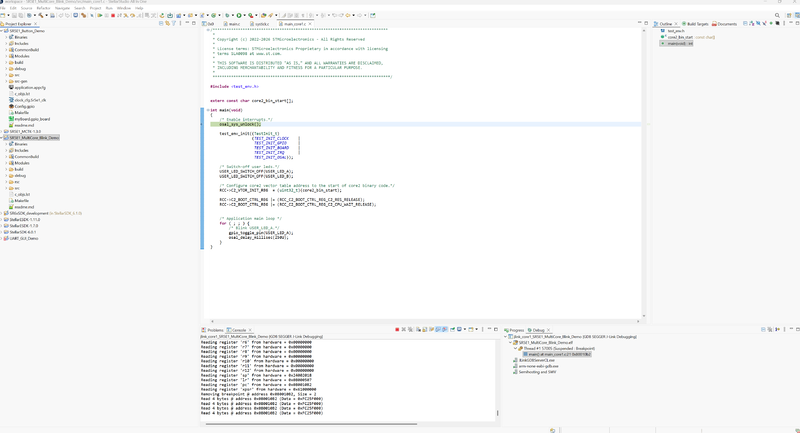Collapse Thread #1 node in Debug view
This screenshot has width=800, height=433.
pyautogui.click(x=516, y=349)
